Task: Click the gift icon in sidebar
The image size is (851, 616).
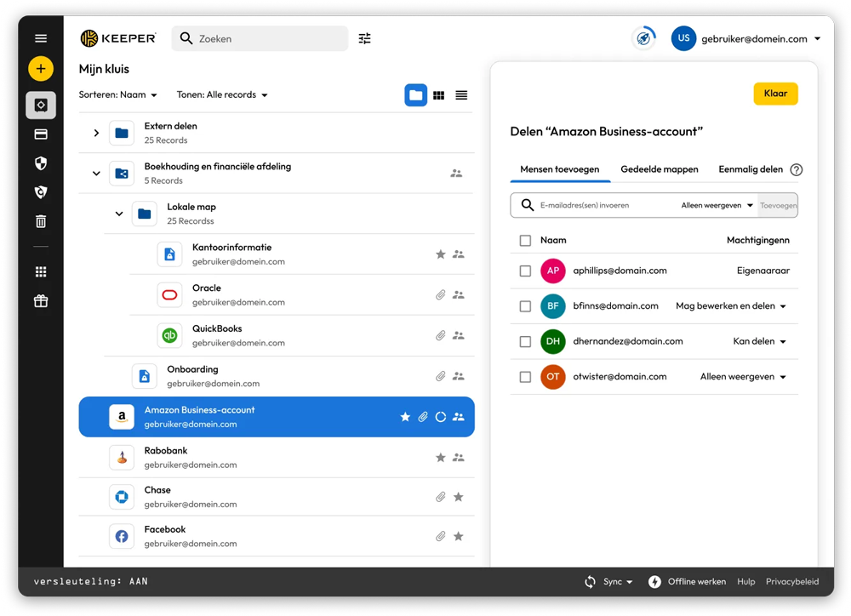Action: click(x=40, y=300)
